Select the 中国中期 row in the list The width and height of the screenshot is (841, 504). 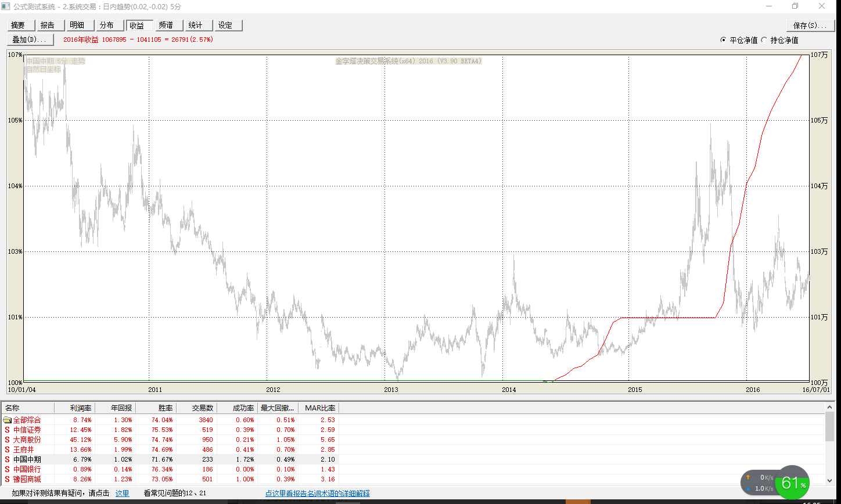pyautogui.click(x=27, y=459)
